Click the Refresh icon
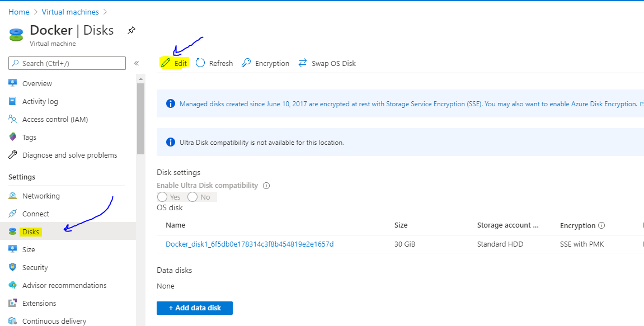This screenshot has width=644, height=326. 200,63
